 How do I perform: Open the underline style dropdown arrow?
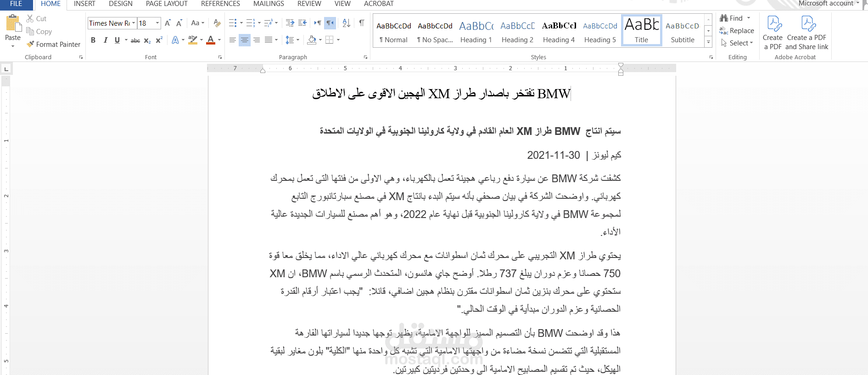pyautogui.click(x=126, y=40)
